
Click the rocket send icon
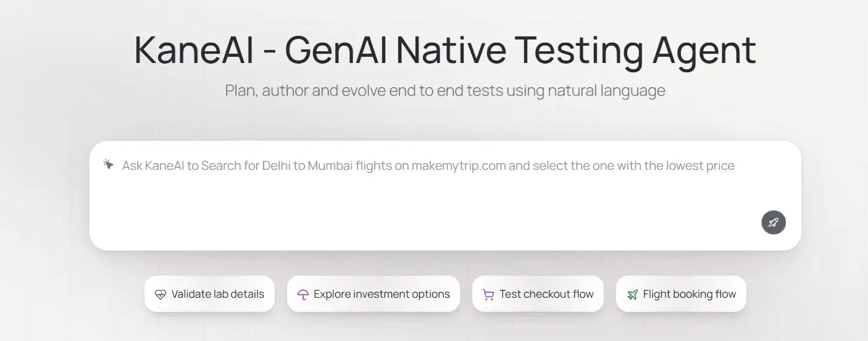point(773,222)
